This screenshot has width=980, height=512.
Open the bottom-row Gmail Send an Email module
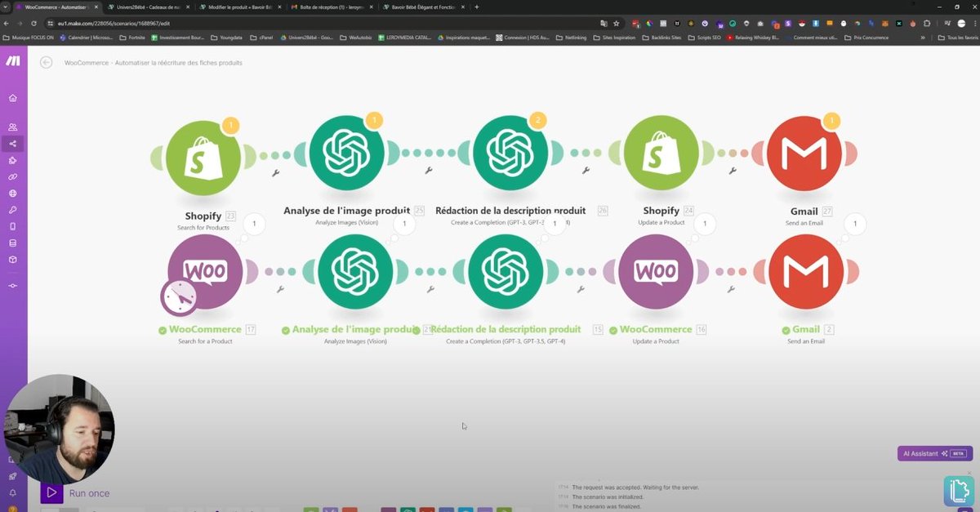tap(807, 272)
